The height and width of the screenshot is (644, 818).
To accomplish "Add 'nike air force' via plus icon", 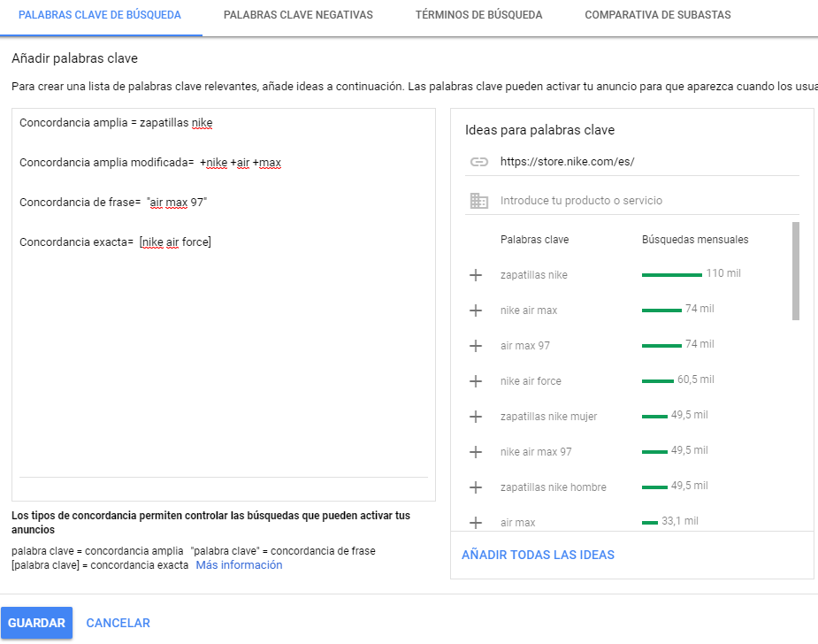I will click(475, 381).
